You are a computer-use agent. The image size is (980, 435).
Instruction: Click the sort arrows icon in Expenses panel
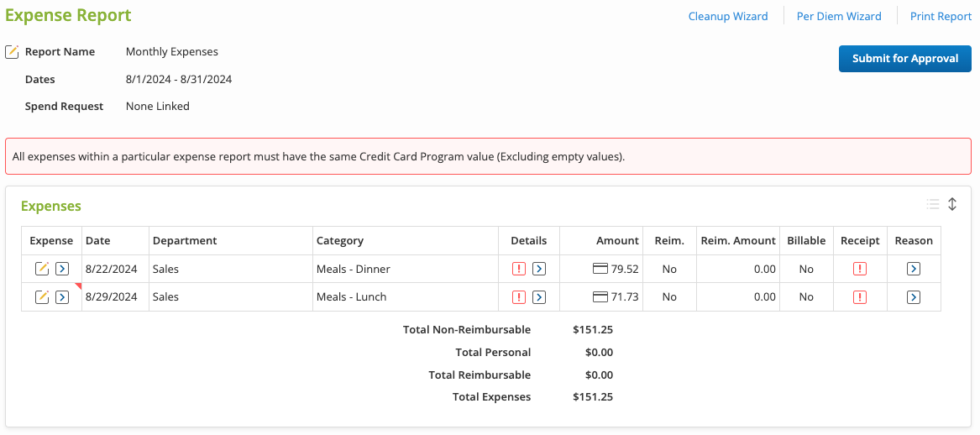[952, 204]
